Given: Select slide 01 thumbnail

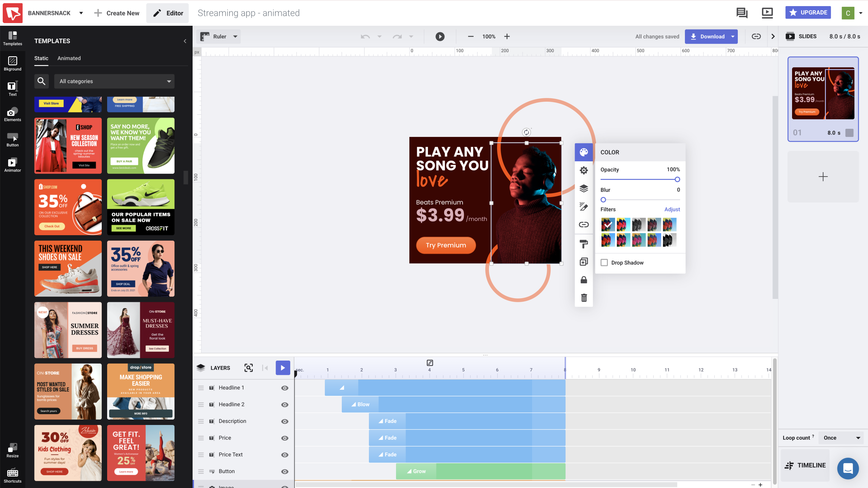Looking at the screenshot, I should click(x=823, y=99).
